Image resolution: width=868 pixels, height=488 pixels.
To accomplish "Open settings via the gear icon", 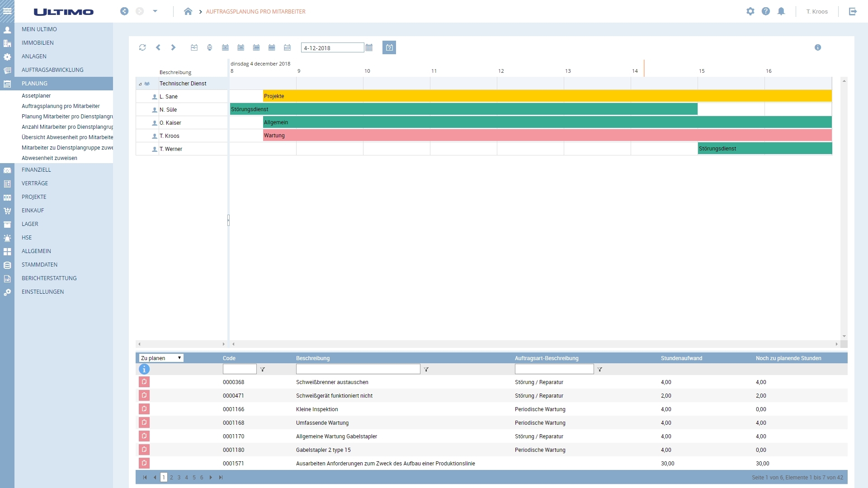I will pyautogui.click(x=750, y=11).
